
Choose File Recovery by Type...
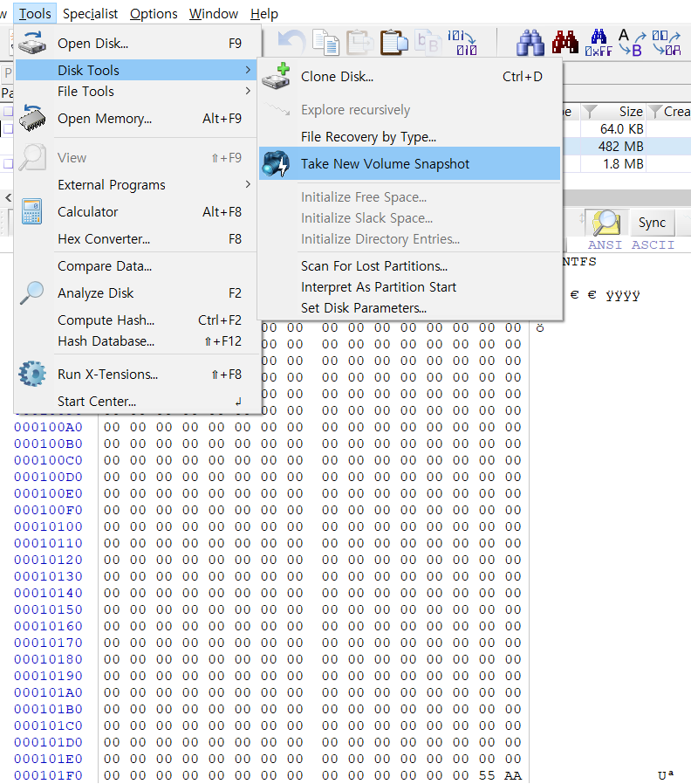pyautogui.click(x=410, y=136)
